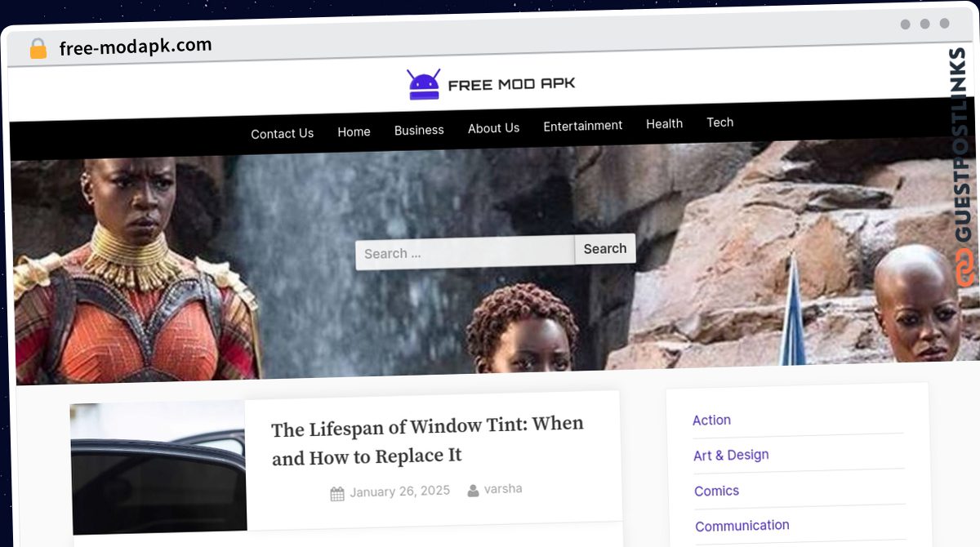
Task: Focus the Search input field
Action: [x=465, y=253]
